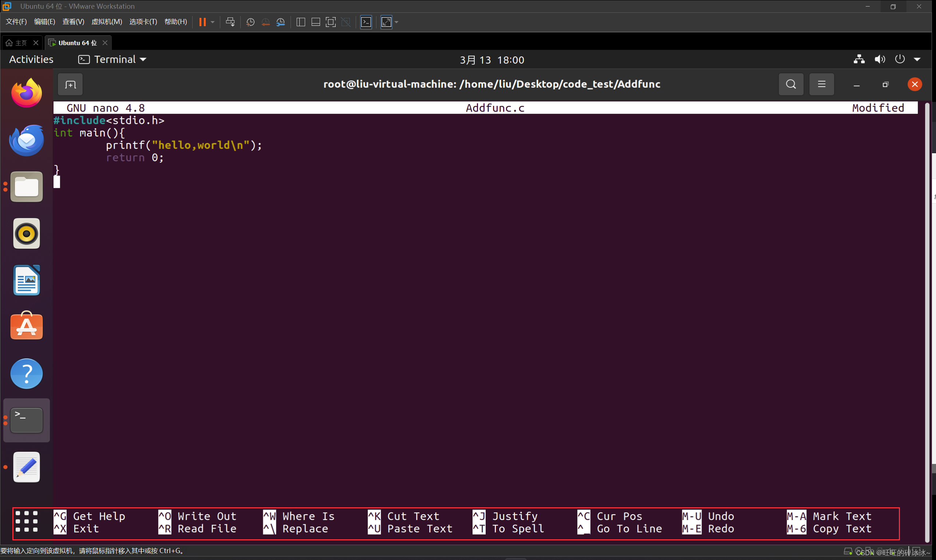936x560 pixels.
Task: Open the clock showing 3月 13 18:00
Action: [492, 60]
